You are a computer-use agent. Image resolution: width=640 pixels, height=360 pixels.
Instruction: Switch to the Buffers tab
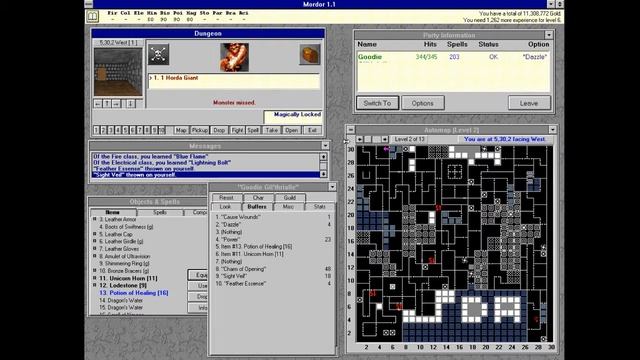(257, 207)
